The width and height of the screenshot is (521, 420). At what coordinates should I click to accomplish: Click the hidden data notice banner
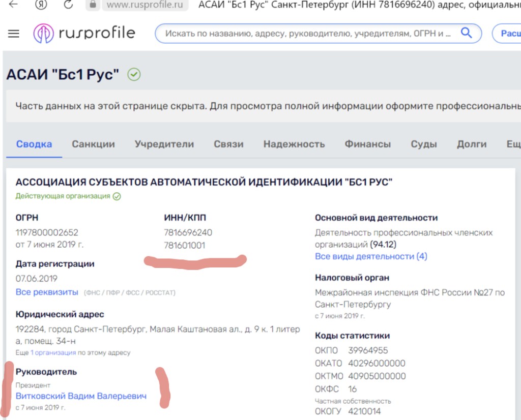[x=264, y=106]
